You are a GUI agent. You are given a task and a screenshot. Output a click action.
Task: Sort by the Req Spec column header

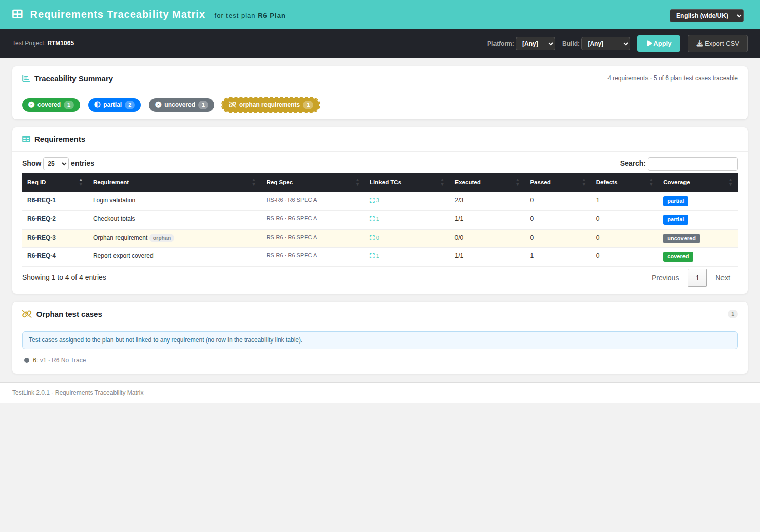[313, 182]
